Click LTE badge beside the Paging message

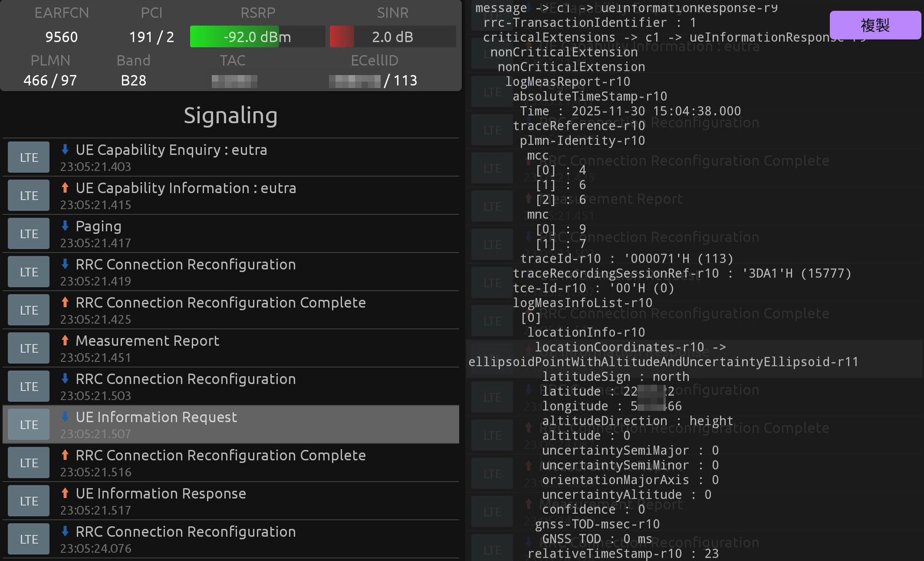pyautogui.click(x=29, y=234)
